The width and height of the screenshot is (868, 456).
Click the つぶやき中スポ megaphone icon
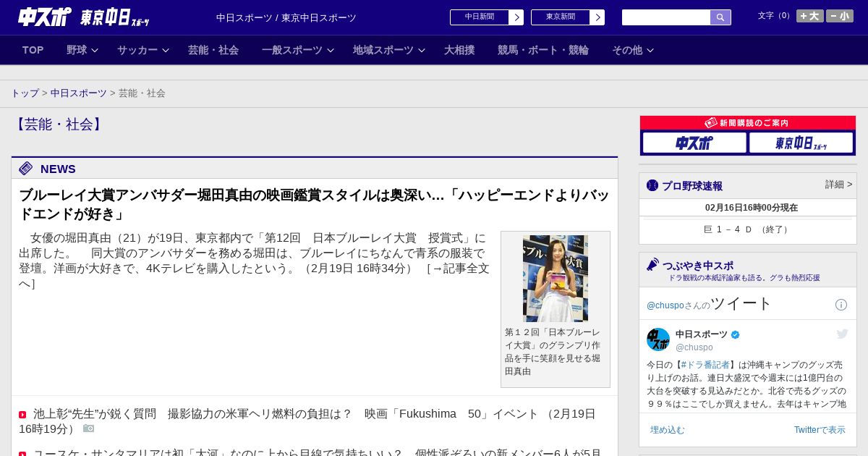tap(652, 265)
